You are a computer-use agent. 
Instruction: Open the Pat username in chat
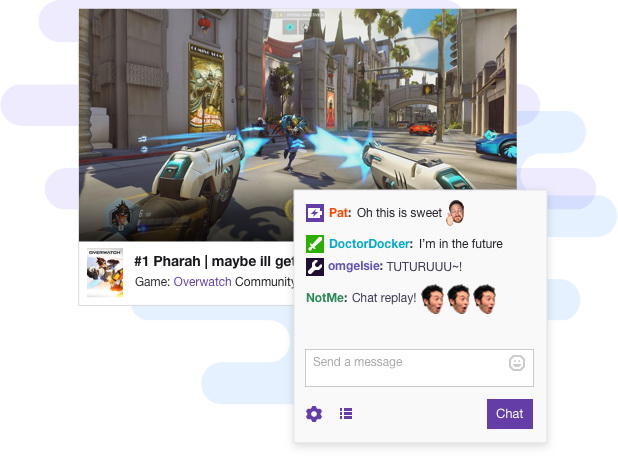[x=340, y=213]
